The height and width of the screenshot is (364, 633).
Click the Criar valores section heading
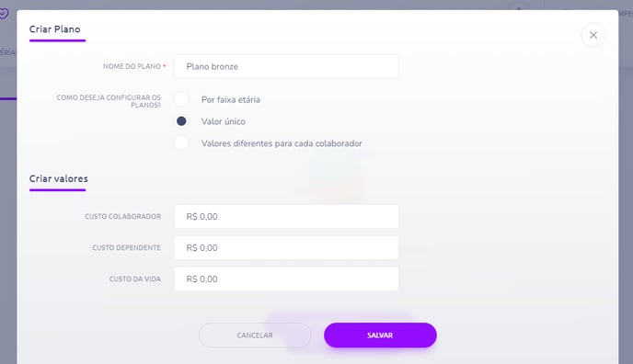(59, 178)
